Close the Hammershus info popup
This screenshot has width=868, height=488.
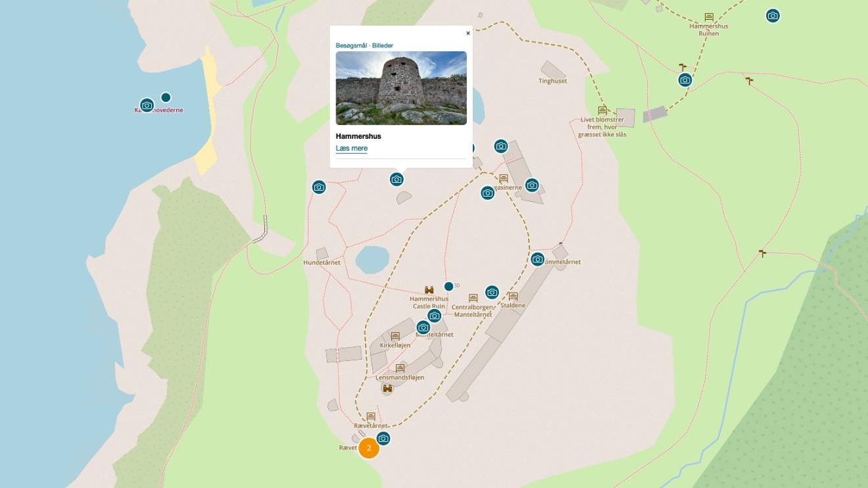(468, 33)
